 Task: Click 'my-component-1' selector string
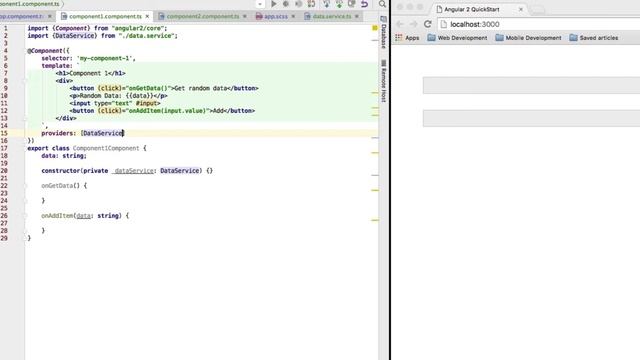(x=104, y=58)
